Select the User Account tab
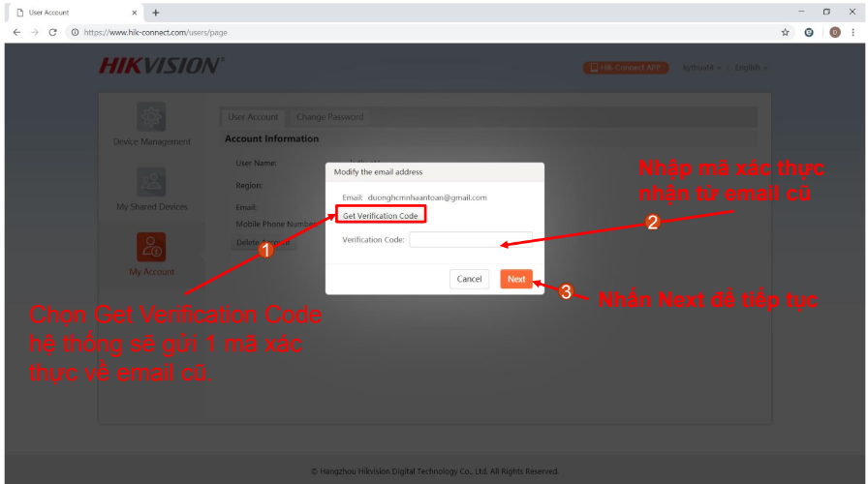868x484 pixels. point(253,117)
